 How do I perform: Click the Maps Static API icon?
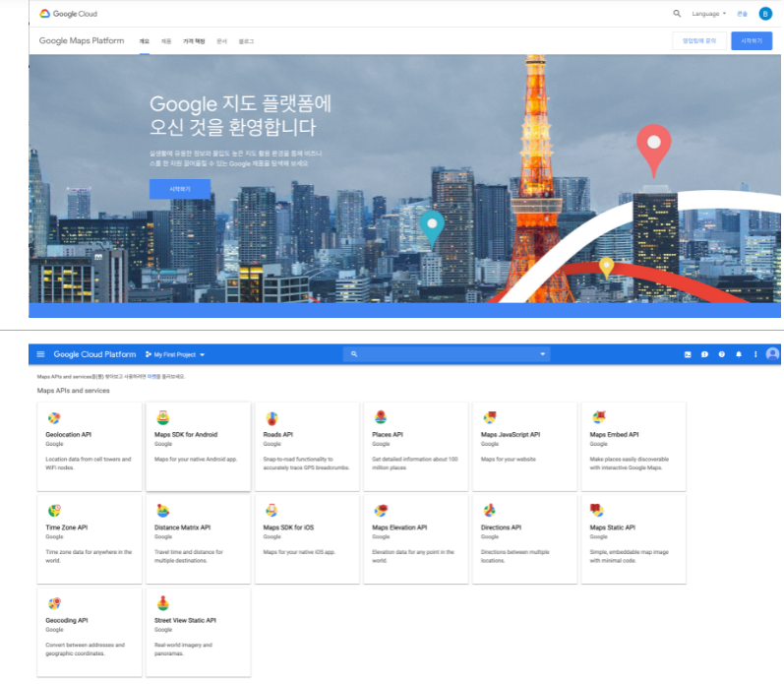click(x=597, y=511)
